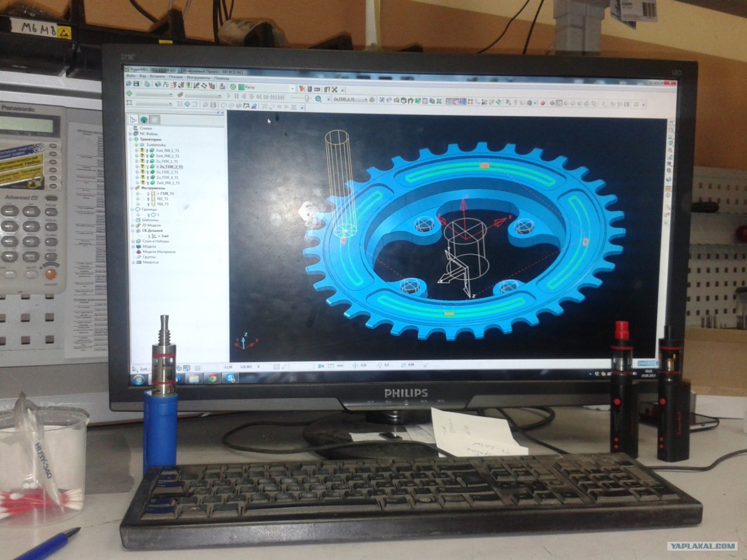
Task: Step the simulation forward one move
Action: point(252,97)
